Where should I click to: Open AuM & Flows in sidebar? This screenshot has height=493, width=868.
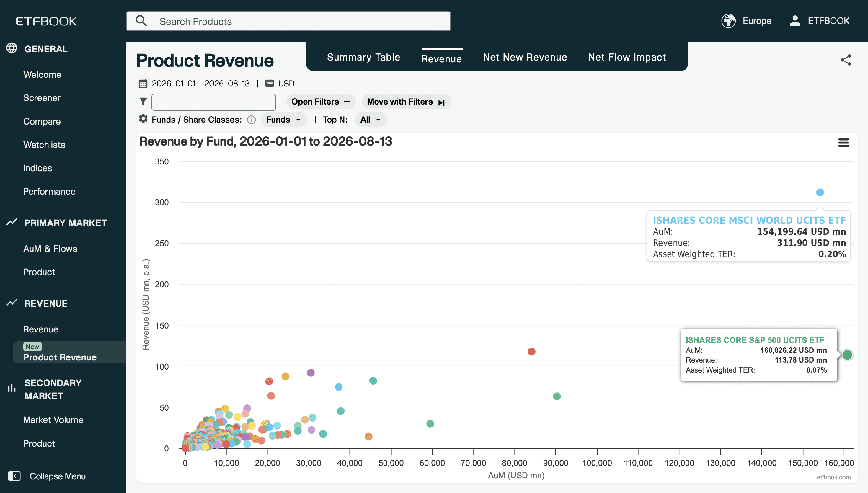(x=50, y=249)
